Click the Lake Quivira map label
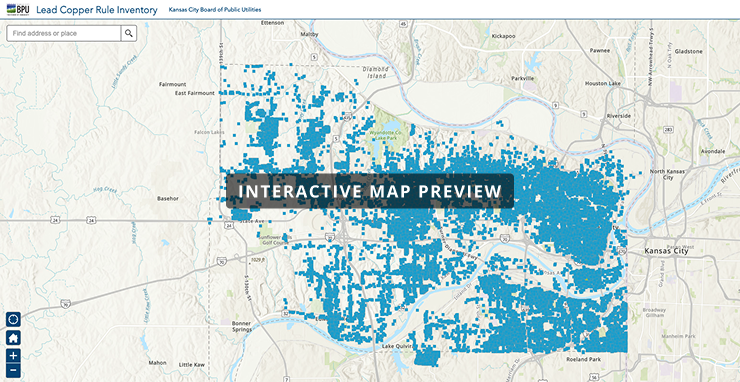The width and height of the screenshot is (740, 382). coord(397,347)
